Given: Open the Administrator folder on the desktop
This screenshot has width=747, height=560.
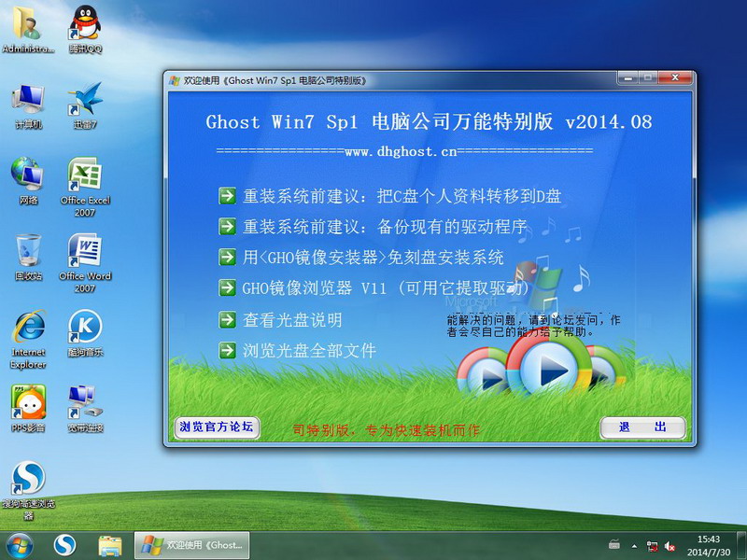Looking at the screenshot, I should [28, 29].
